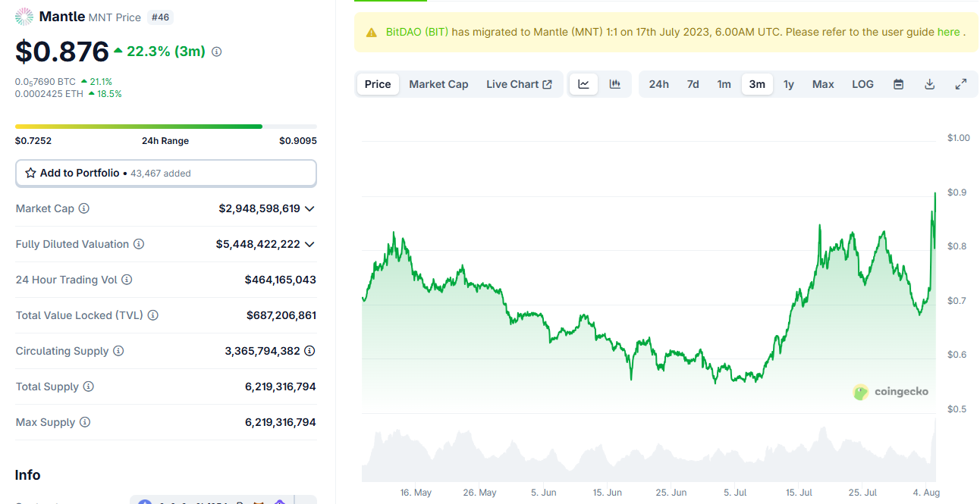Click the $0.876 price value
The height and width of the screenshot is (504, 980).
62,52
